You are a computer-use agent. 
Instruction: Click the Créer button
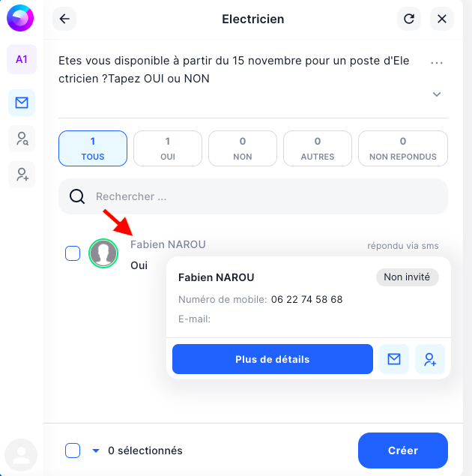point(403,451)
